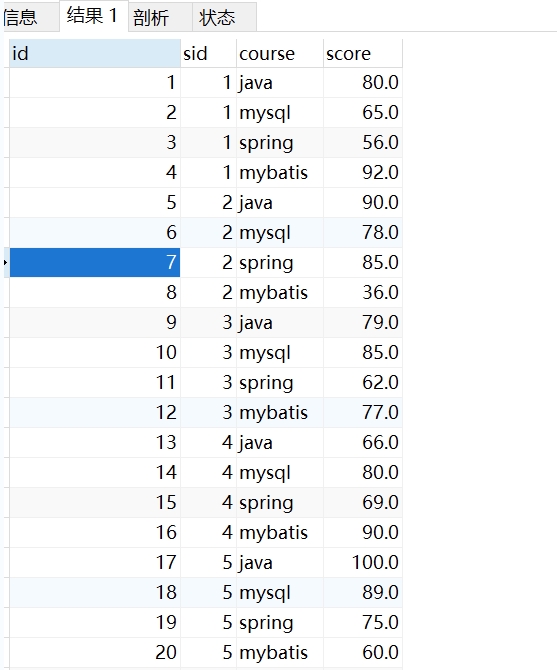Image resolution: width=557 pixels, height=670 pixels.
Task: Click the course cell in row id 4
Action: tap(280, 173)
